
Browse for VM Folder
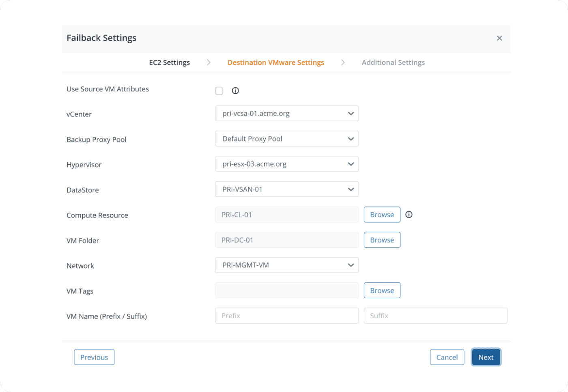[382, 240]
